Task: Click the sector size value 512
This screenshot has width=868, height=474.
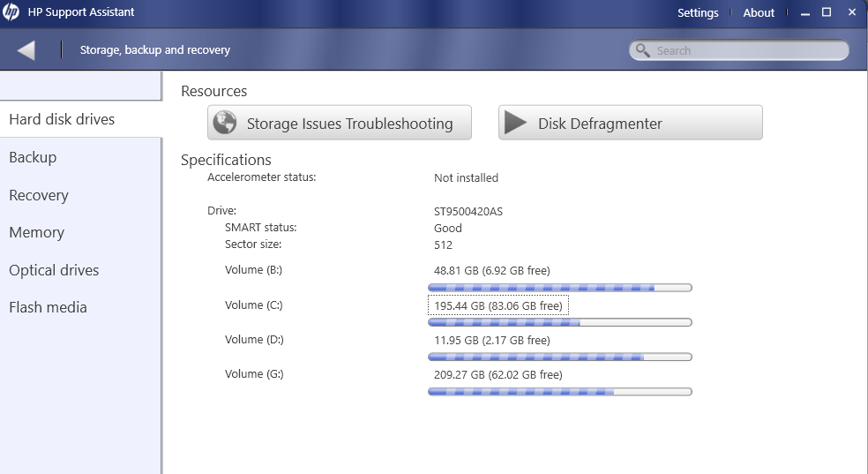Action: pyautogui.click(x=443, y=245)
